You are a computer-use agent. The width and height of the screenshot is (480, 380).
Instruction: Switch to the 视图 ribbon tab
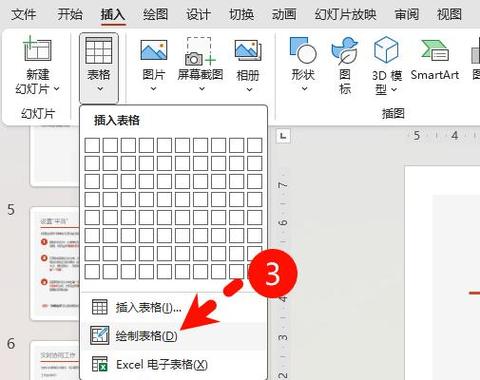tap(449, 15)
